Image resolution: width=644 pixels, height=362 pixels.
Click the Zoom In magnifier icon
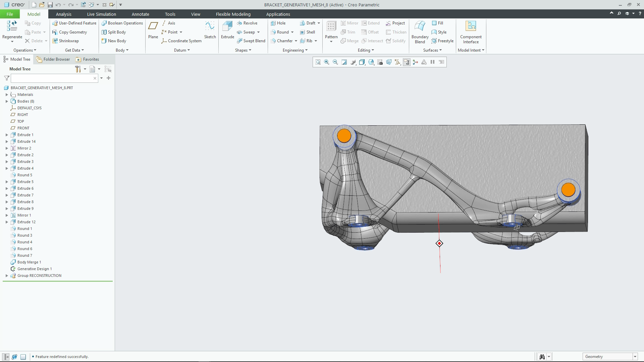coord(326,62)
